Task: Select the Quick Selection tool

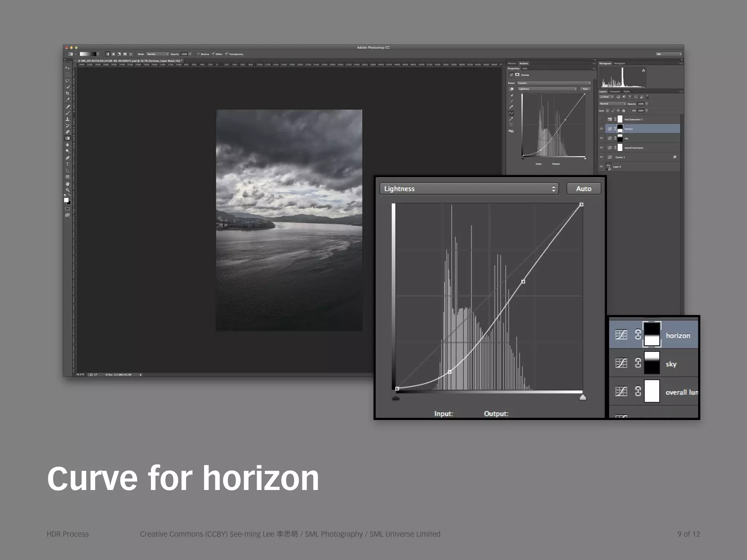Action: tap(67, 87)
